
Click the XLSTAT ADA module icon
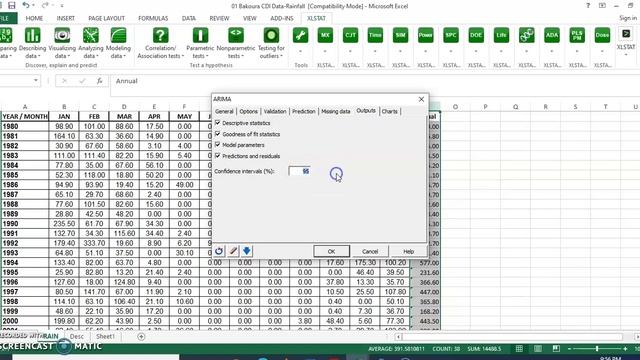(552, 36)
